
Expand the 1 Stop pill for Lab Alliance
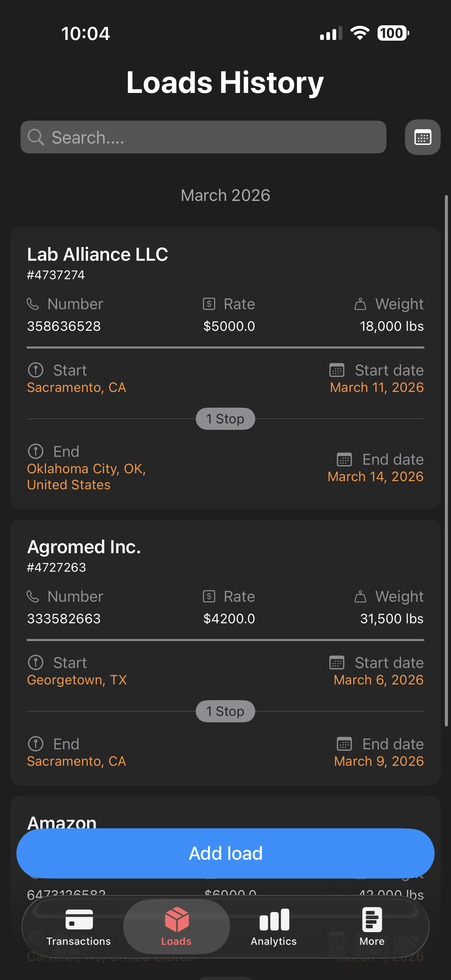pos(225,419)
